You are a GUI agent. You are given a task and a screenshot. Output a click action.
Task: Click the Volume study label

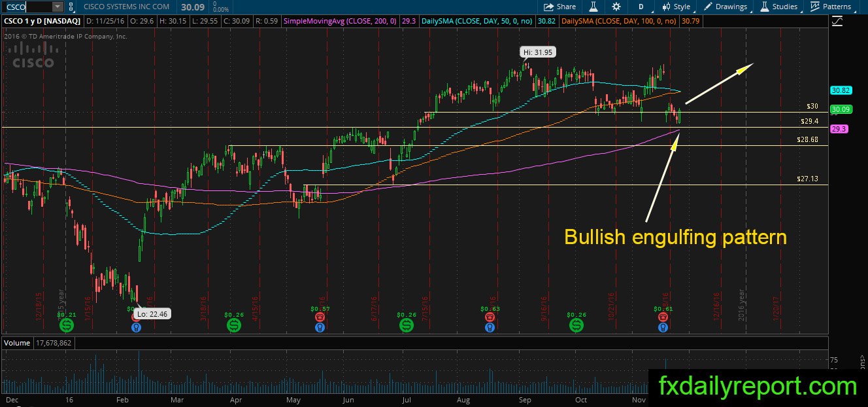pyautogui.click(x=17, y=342)
